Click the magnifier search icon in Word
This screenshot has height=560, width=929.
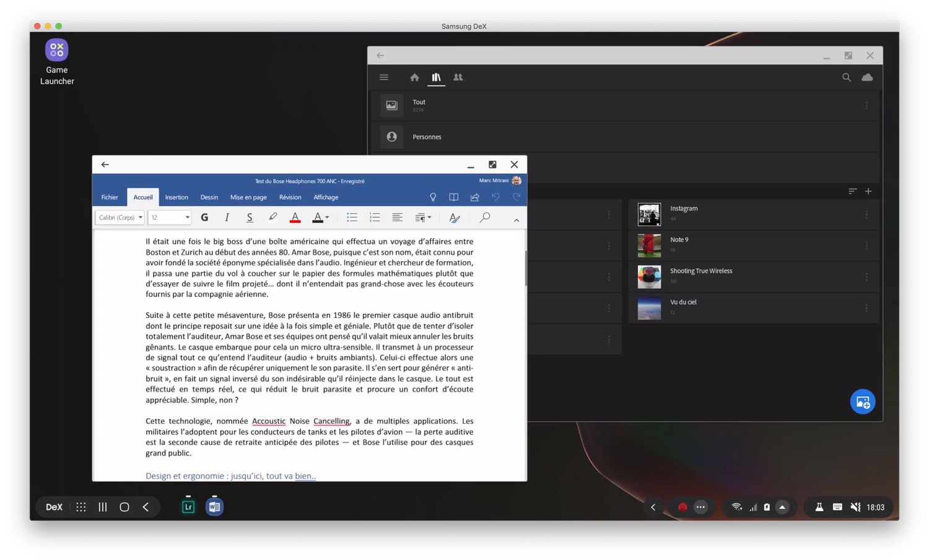(x=485, y=217)
